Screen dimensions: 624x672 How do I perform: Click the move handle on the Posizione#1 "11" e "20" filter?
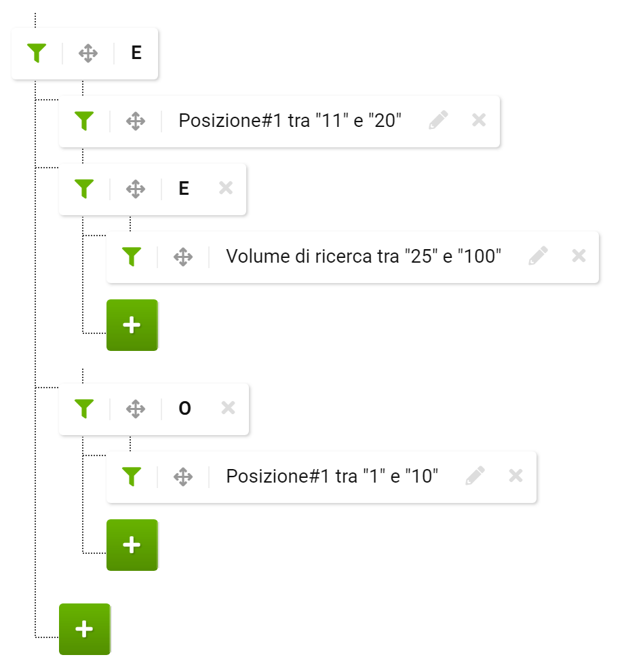[136, 121]
